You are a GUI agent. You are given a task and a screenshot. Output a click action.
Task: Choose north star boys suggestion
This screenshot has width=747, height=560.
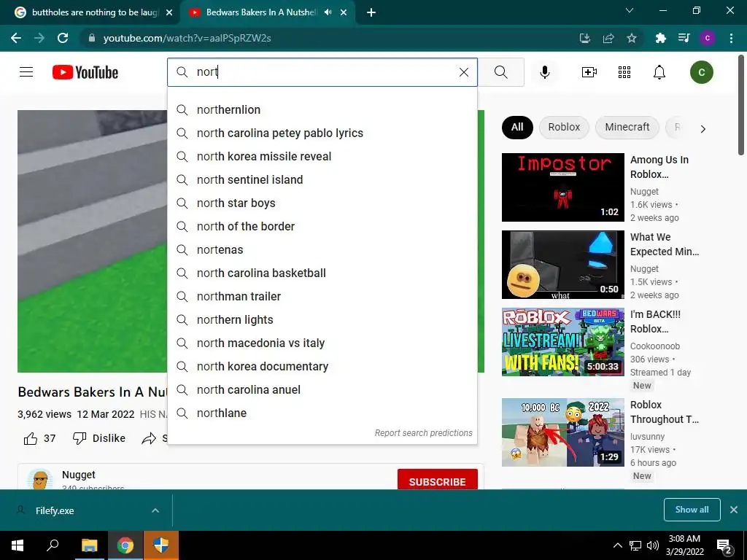click(x=322, y=203)
